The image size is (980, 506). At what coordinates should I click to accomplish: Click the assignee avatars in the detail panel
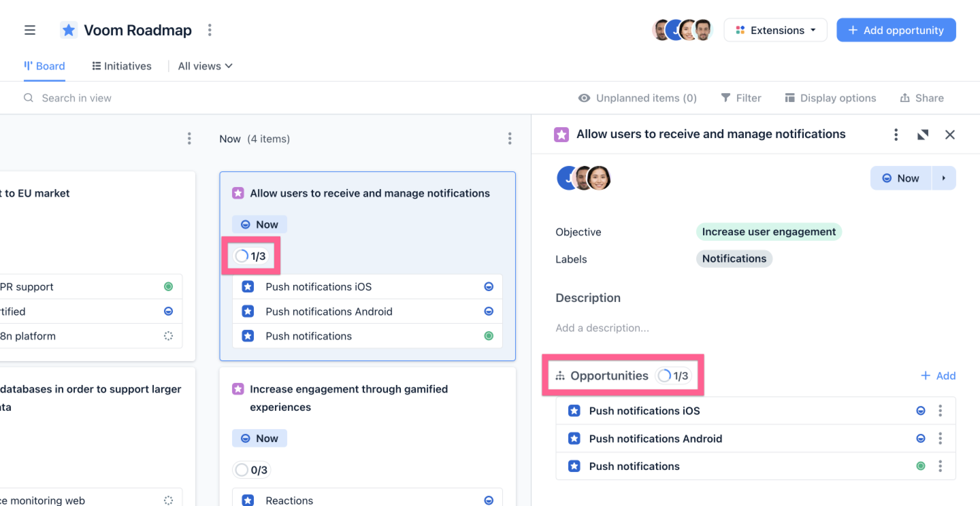click(584, 178)
